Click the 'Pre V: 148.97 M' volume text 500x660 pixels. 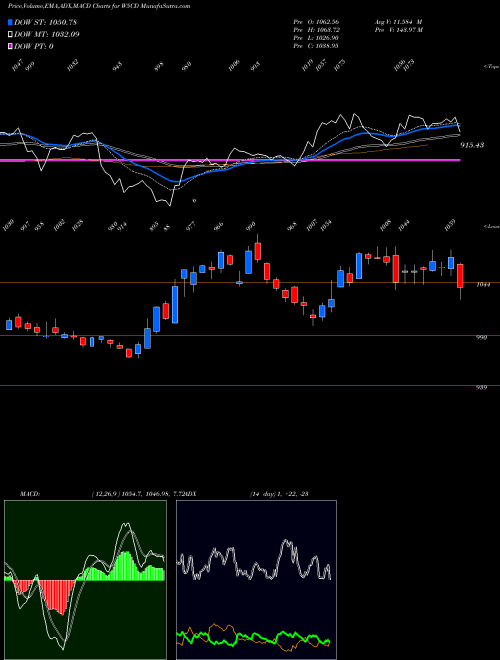pos(398,30)
